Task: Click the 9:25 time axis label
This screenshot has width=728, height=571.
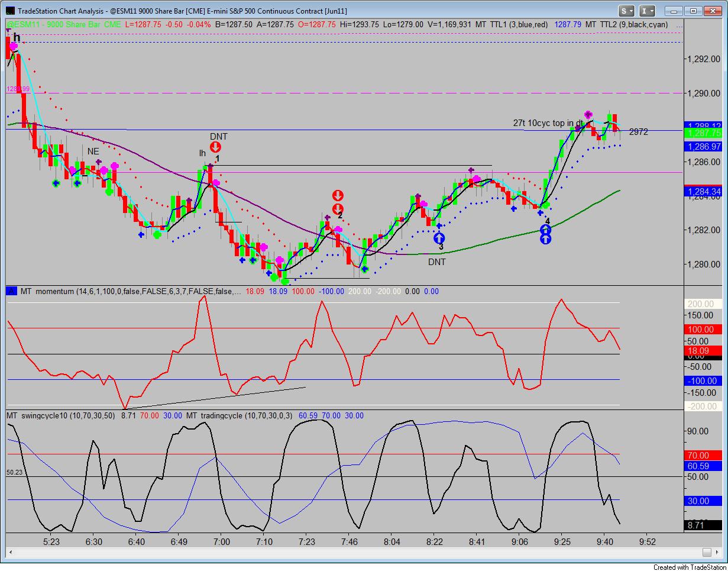Action: tap(562, 541)
